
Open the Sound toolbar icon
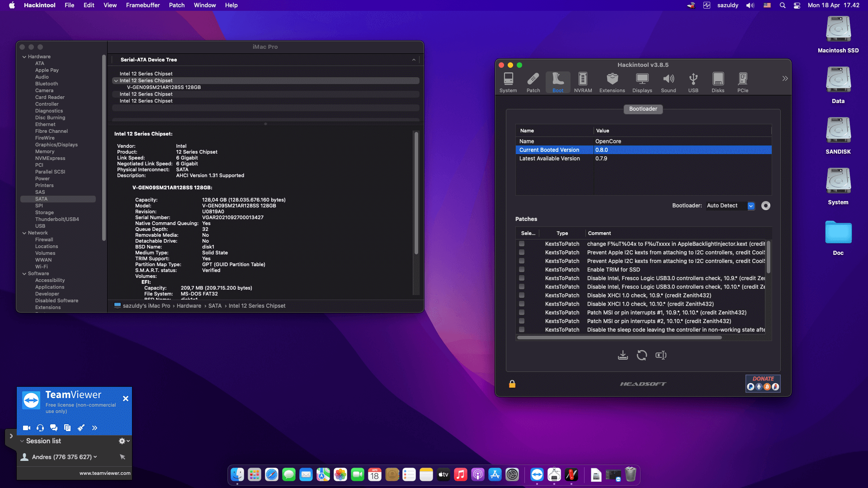[668, 83]
